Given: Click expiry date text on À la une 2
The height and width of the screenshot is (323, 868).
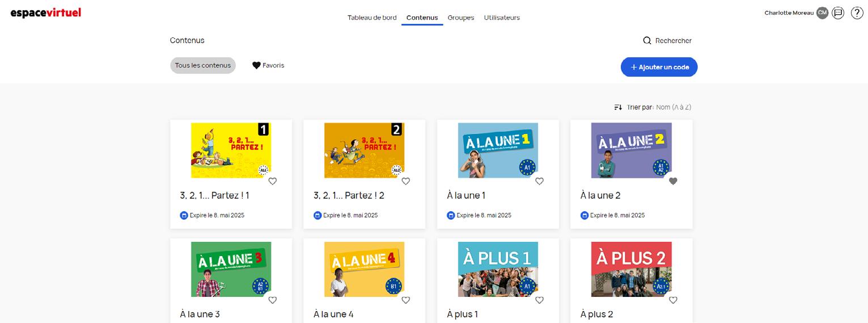Looking at the screenshot, I should [x=617, y=215].
